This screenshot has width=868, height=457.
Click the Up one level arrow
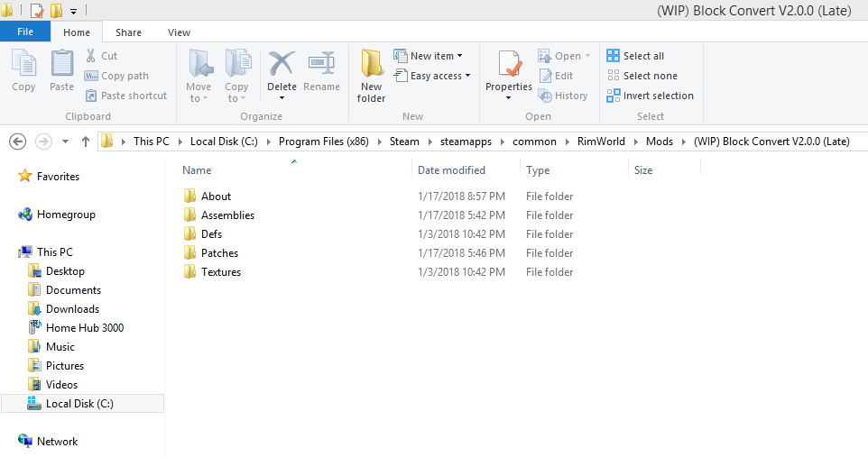click(85, 142)
